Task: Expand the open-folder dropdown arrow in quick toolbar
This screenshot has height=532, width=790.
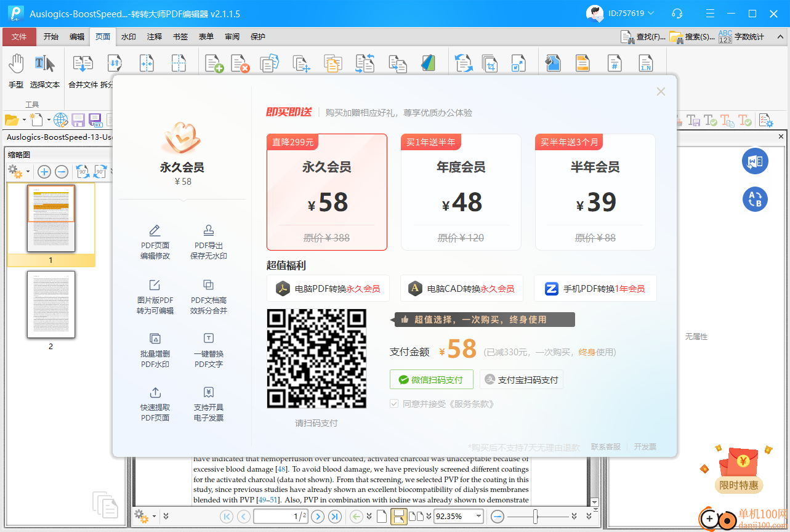Action: [24, 120]
